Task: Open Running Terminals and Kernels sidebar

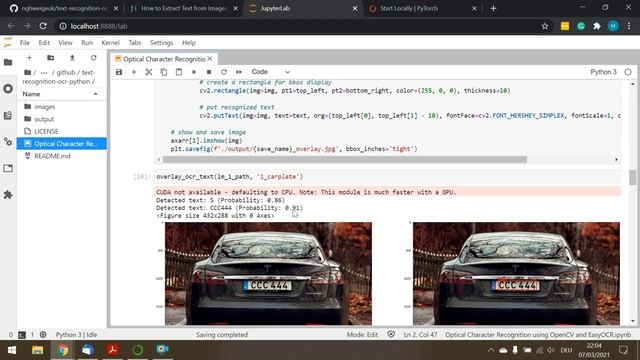Action: click(8, 89)
